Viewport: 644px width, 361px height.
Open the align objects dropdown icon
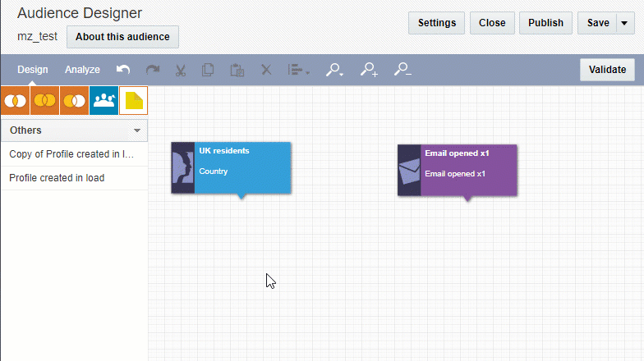point(299,70)
